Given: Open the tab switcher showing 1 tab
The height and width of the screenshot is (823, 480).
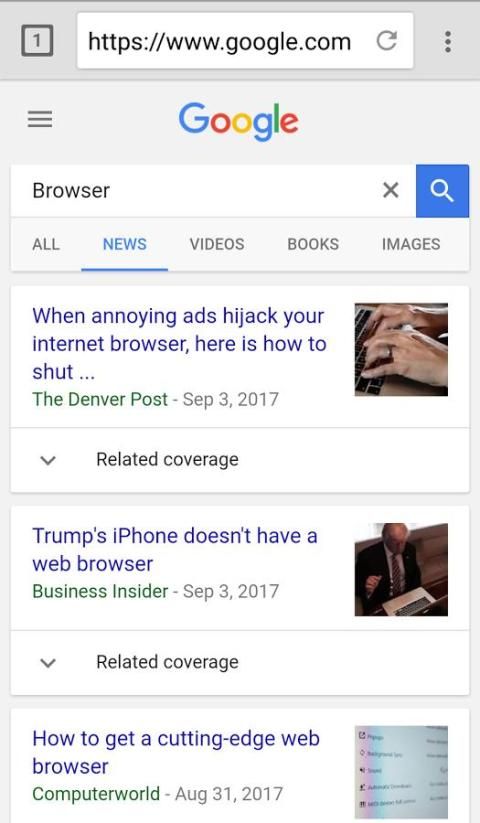Looking at the screenshot, I should click(37, 40).
